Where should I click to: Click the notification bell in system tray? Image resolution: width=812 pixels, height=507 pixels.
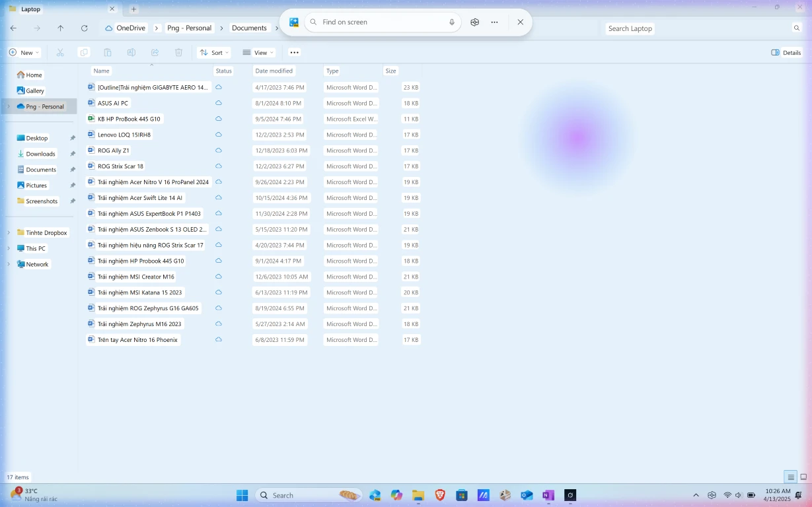(799, 495)
